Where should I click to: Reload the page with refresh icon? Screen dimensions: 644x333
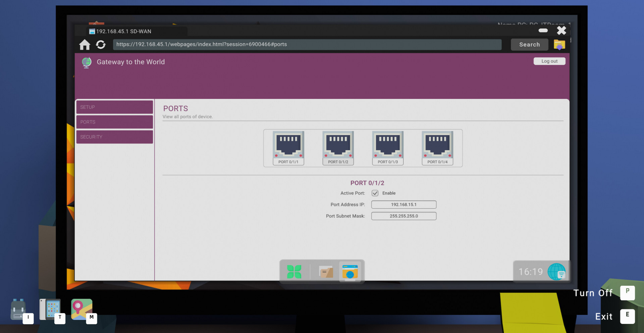point(101,45)
